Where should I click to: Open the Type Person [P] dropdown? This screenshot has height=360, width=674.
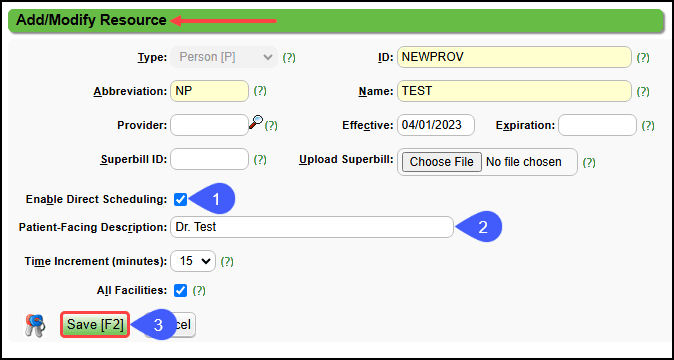click(224, 57)
